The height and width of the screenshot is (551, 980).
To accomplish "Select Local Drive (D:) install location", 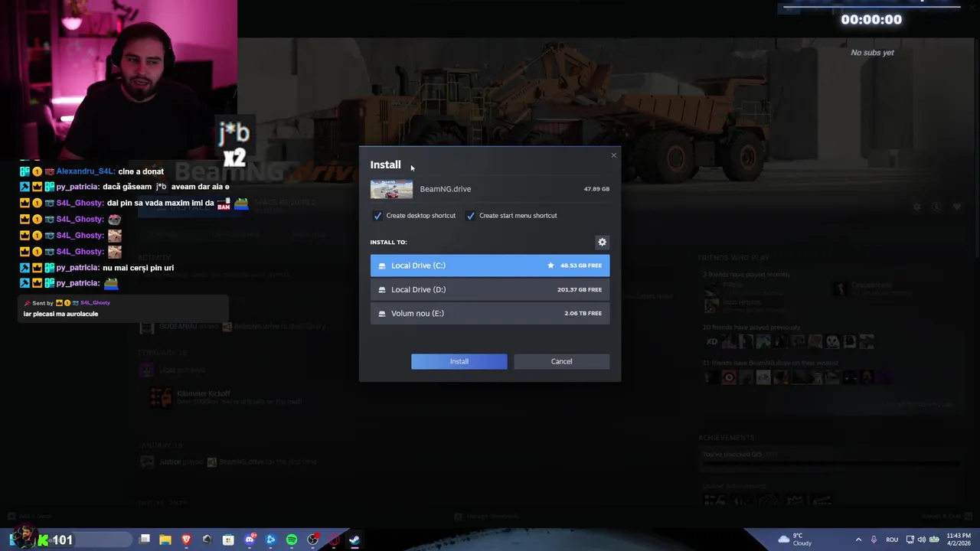I will (490, 289).
